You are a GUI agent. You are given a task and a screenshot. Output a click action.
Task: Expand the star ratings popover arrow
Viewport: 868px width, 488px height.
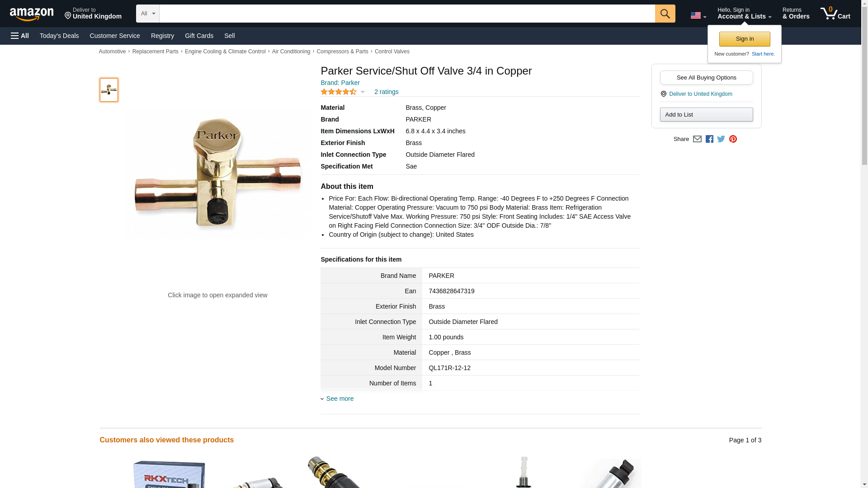click(363, 92)
